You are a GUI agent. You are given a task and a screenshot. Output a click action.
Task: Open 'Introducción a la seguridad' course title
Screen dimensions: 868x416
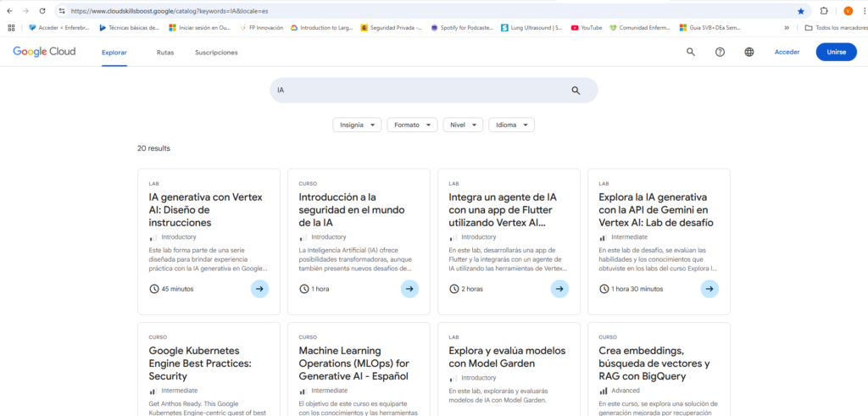point(352,210)
